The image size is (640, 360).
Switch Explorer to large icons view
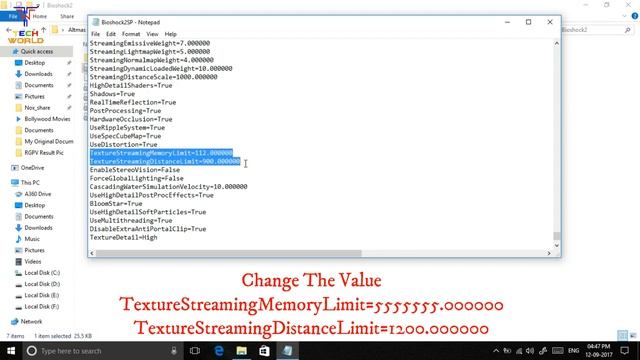633,336
